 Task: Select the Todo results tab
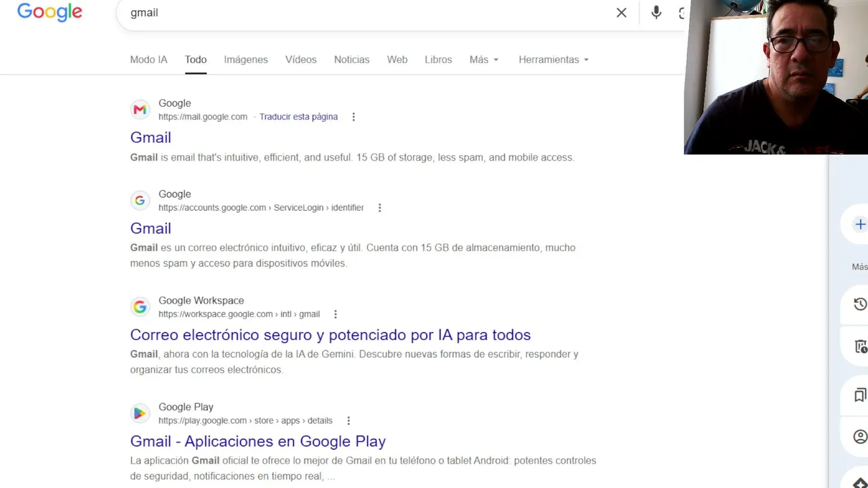195,60
